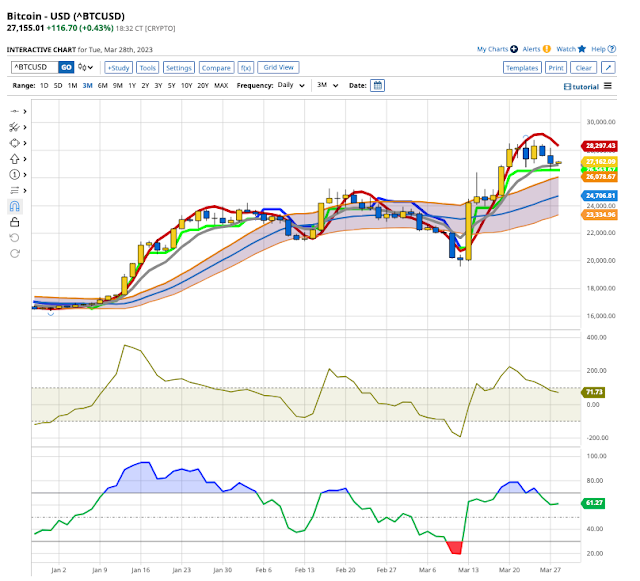Switch to Grid View
640x581 pixels.
pyautogui.click(x=278, y=67)
